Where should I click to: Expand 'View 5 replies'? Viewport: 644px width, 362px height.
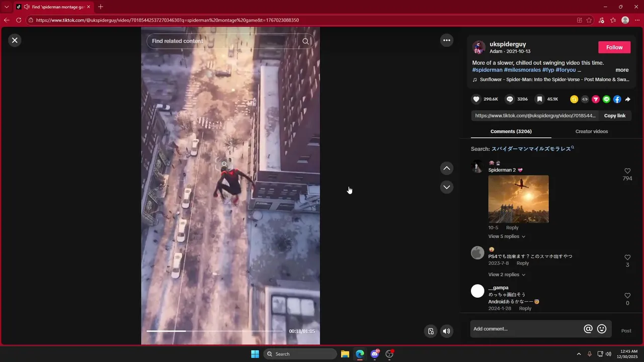coord(507,236)
